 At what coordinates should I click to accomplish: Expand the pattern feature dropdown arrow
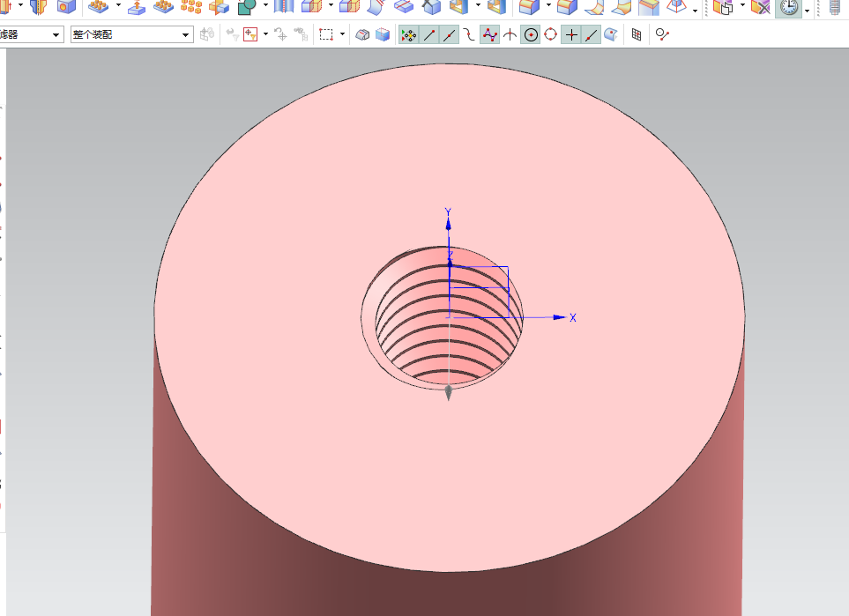coord(118,7)
